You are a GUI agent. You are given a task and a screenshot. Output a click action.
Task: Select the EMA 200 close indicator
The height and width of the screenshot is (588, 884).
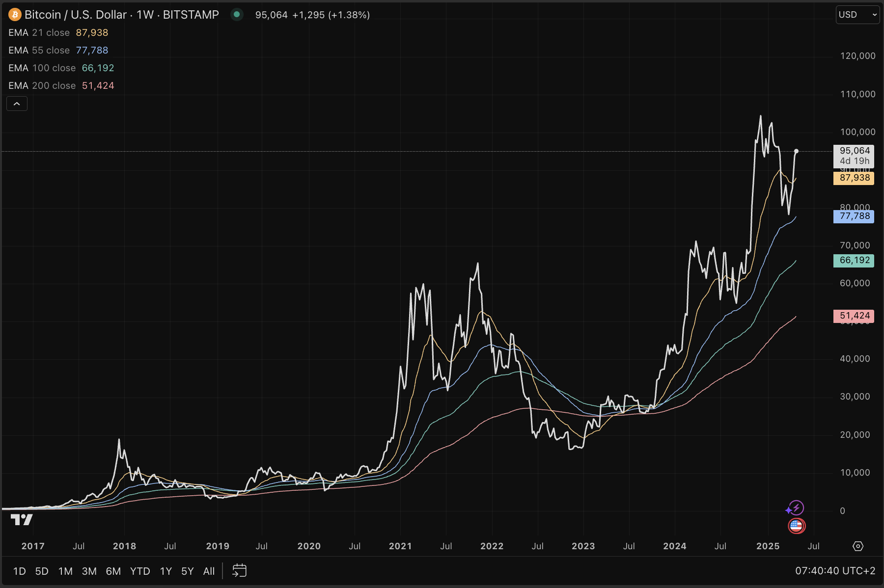pyautogui.click(x=42, y=85)
